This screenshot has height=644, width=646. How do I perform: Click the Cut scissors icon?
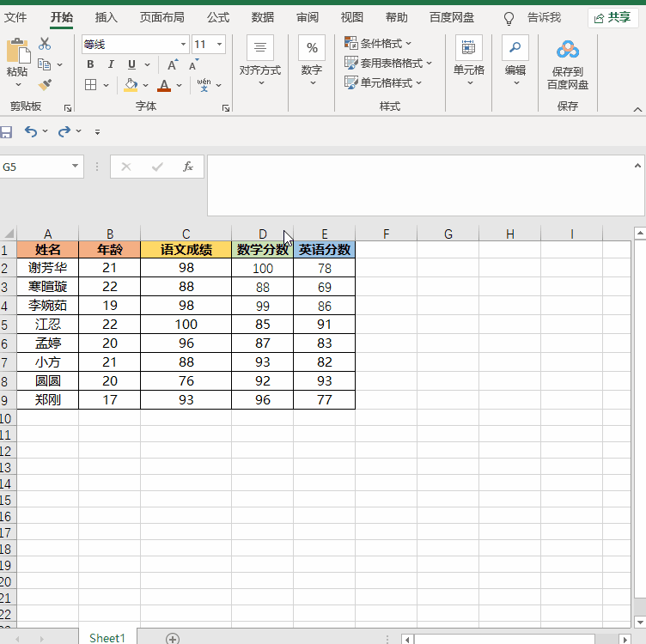[x=45, y=44]
